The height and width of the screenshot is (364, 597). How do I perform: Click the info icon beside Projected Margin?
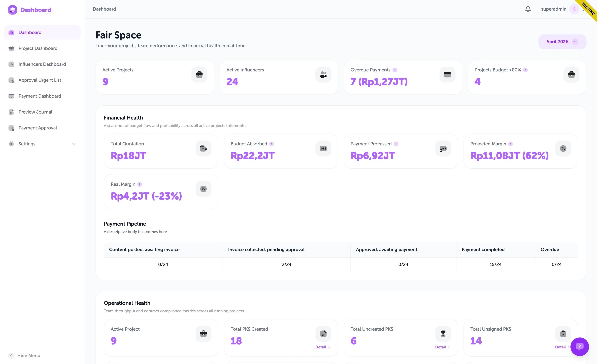click(510, 144)
